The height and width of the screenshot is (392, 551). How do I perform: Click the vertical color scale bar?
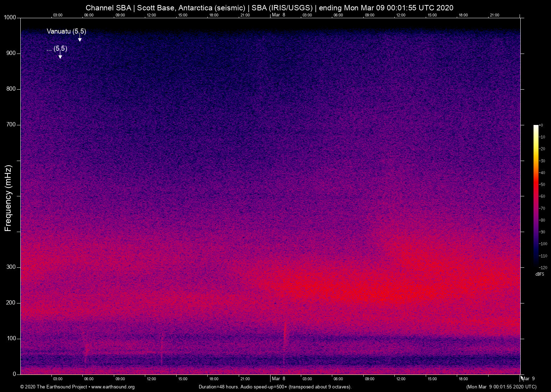536,195
